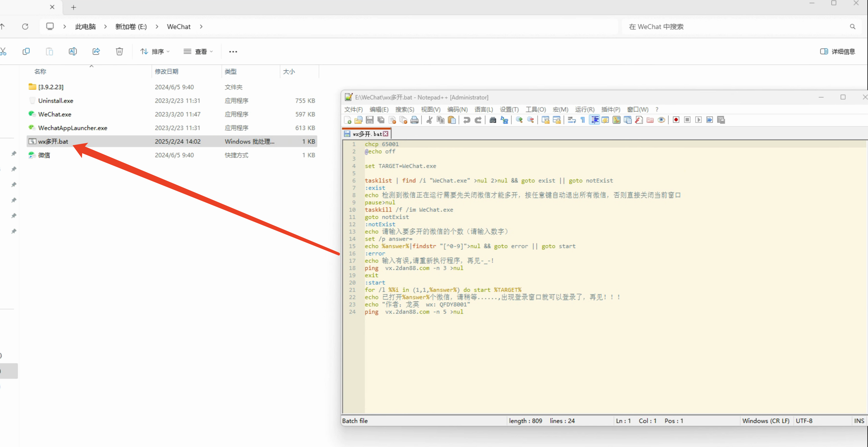Screen dimensions: 868x447
Task: Start macro recording with red record icon
Action: (676, 120)
